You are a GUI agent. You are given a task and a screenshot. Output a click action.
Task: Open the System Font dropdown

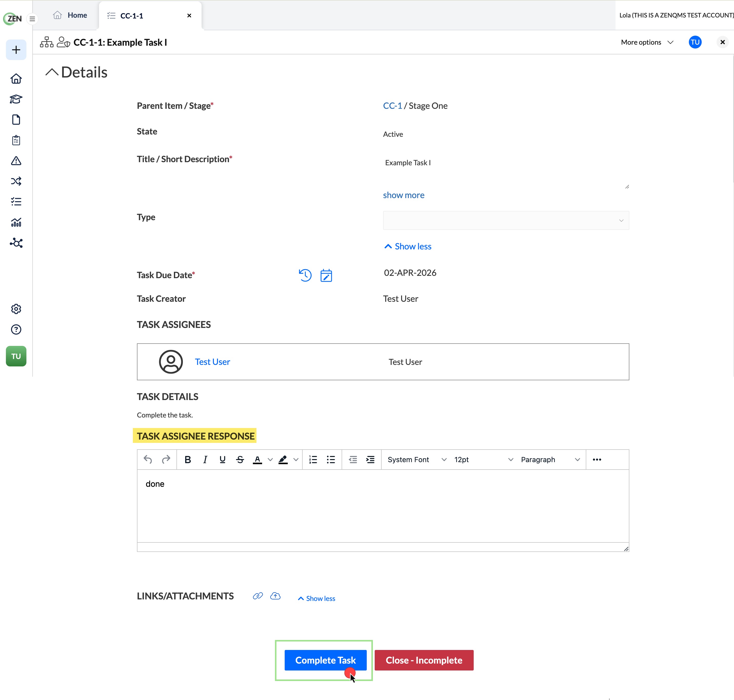tap(417, 460)
